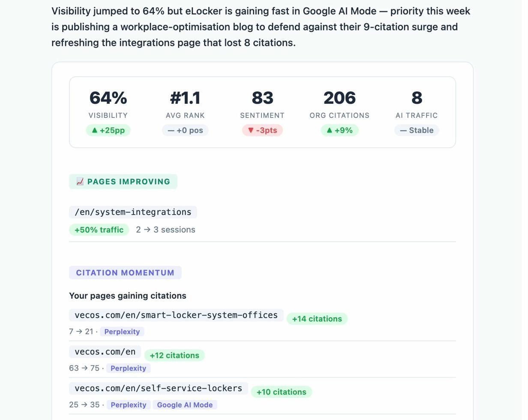Expand the /en/system-integrations page entry
Image resolution: width=528 pixels, height=420 pixels.
tap(133, 212)
